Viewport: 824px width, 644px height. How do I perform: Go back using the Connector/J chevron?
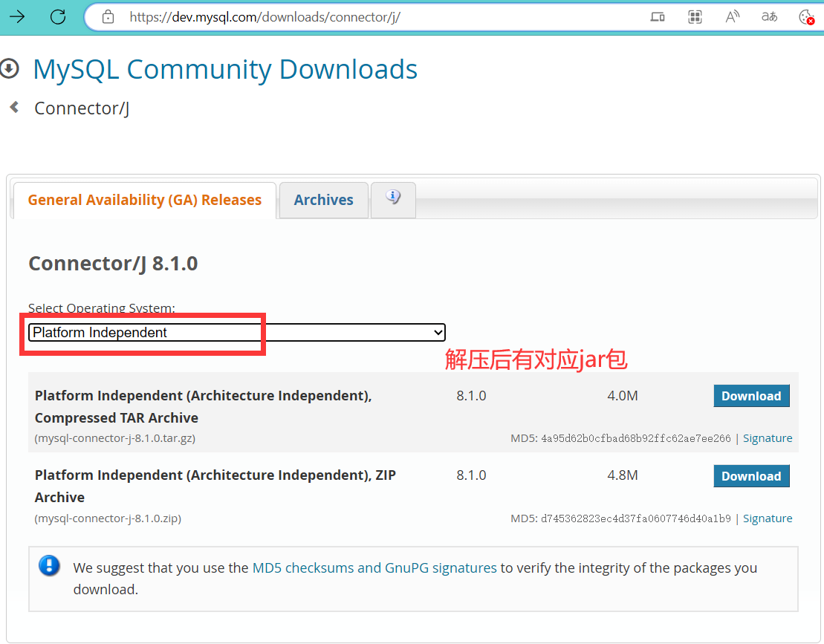pyautogui.click(x=14, y=107)
